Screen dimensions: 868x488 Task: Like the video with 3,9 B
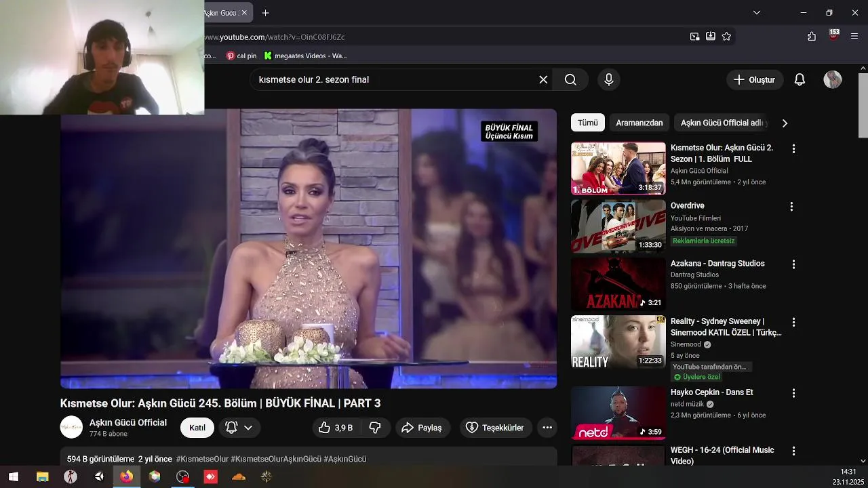coord(336,428)
